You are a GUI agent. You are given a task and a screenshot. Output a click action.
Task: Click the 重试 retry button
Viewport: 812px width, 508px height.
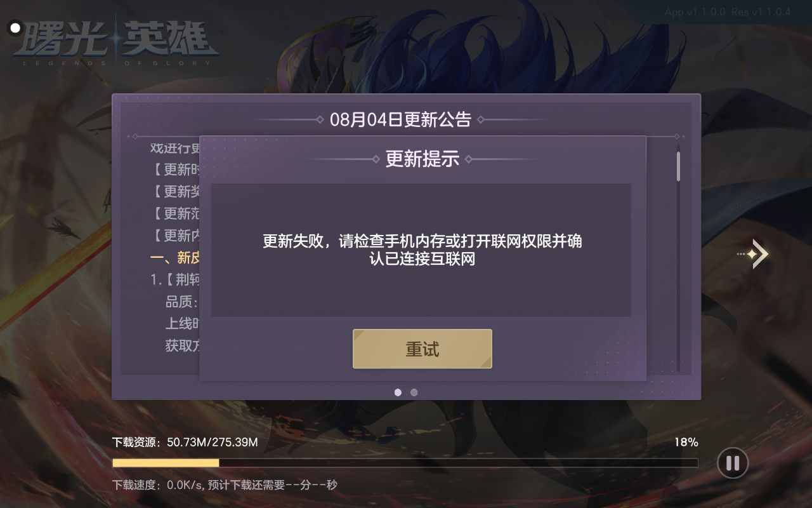pyautogui.click(x=422, y=349)
